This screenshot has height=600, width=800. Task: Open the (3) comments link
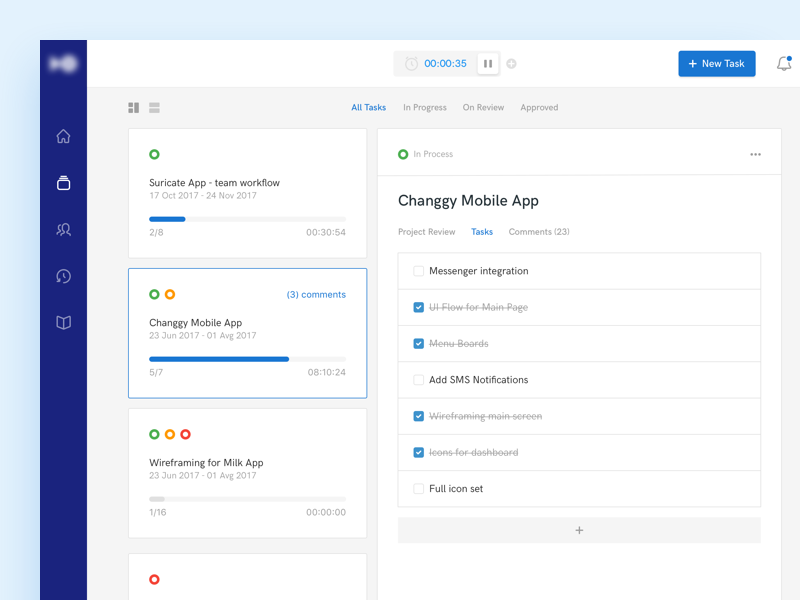click(x=316, y=295)
